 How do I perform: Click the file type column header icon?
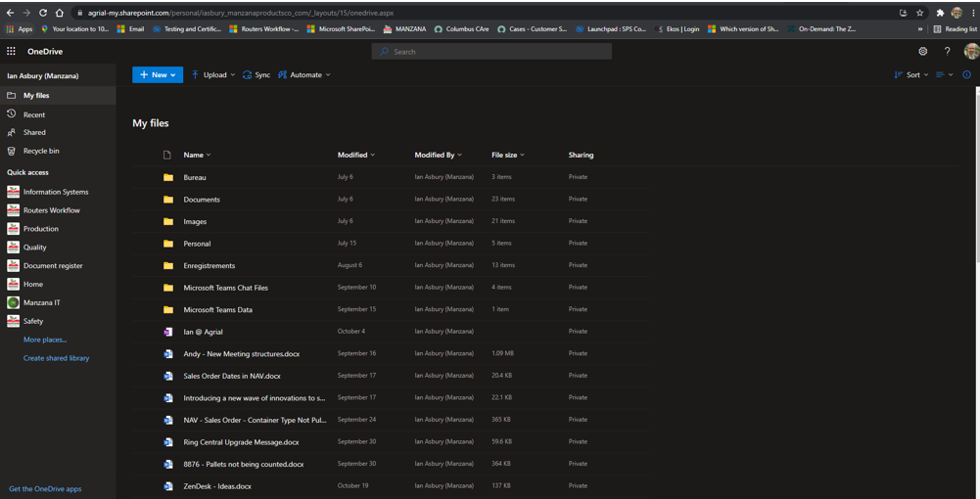pyautogui.click(x=166, y=155)
